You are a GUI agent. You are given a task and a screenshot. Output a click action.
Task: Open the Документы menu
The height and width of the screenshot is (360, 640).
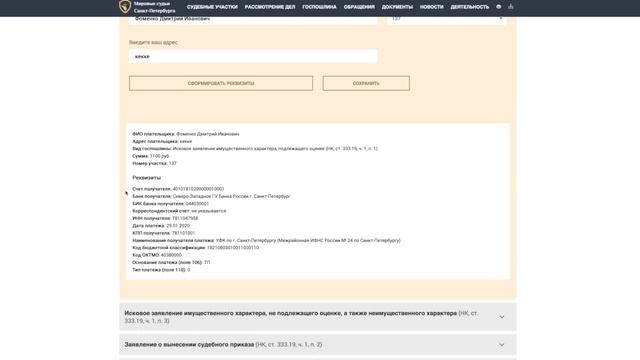coord(397,7)
